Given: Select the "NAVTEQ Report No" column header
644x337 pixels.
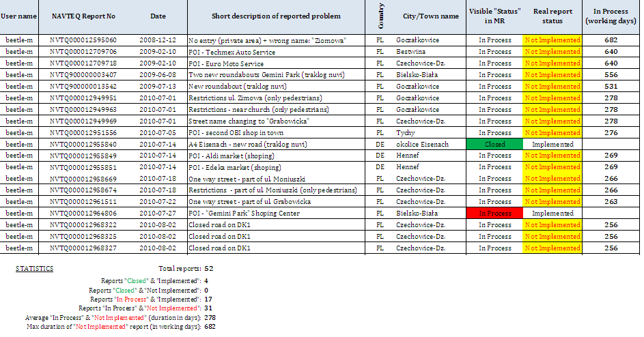Looking at the screenshot, I should tap(83, 16).
